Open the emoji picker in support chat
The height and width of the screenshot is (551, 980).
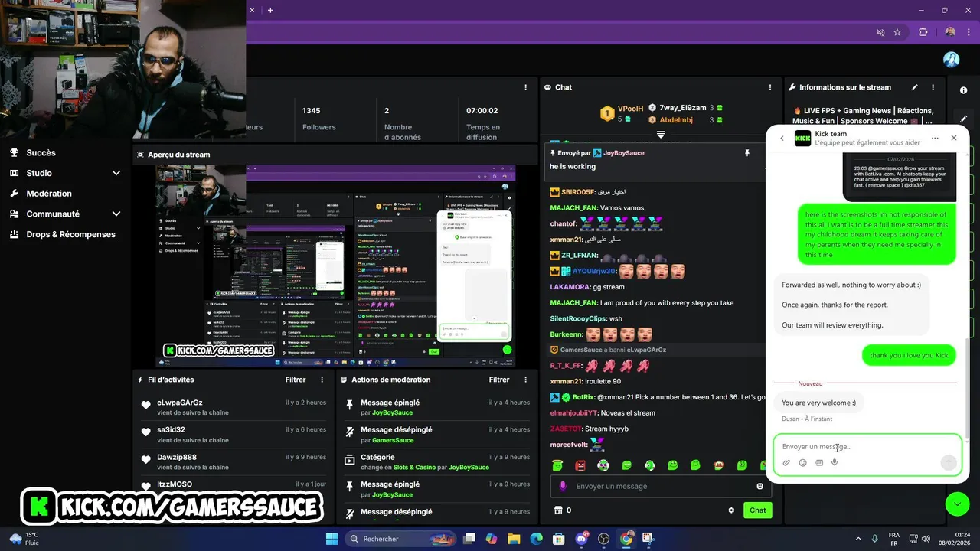point(802,462)
